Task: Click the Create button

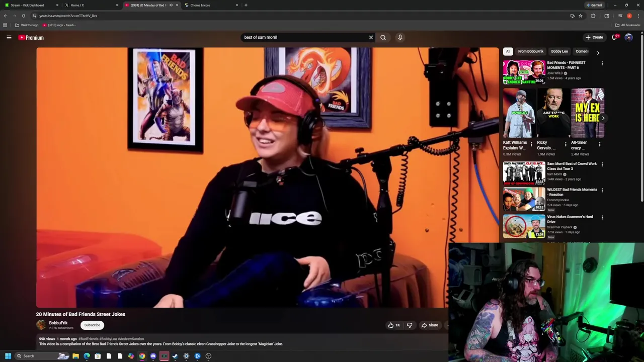Action: [x=594, y=37]
